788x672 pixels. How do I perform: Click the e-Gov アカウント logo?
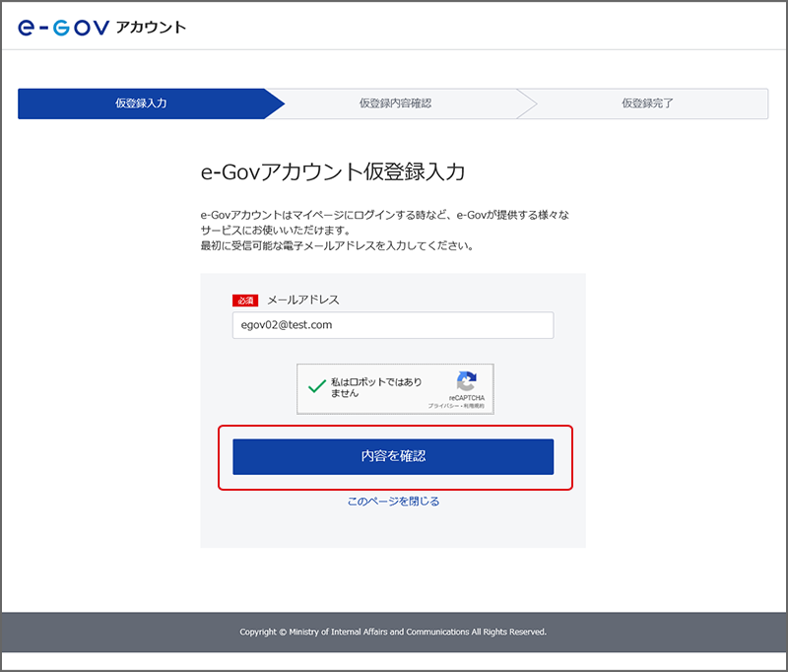click(x=102, y=28)
